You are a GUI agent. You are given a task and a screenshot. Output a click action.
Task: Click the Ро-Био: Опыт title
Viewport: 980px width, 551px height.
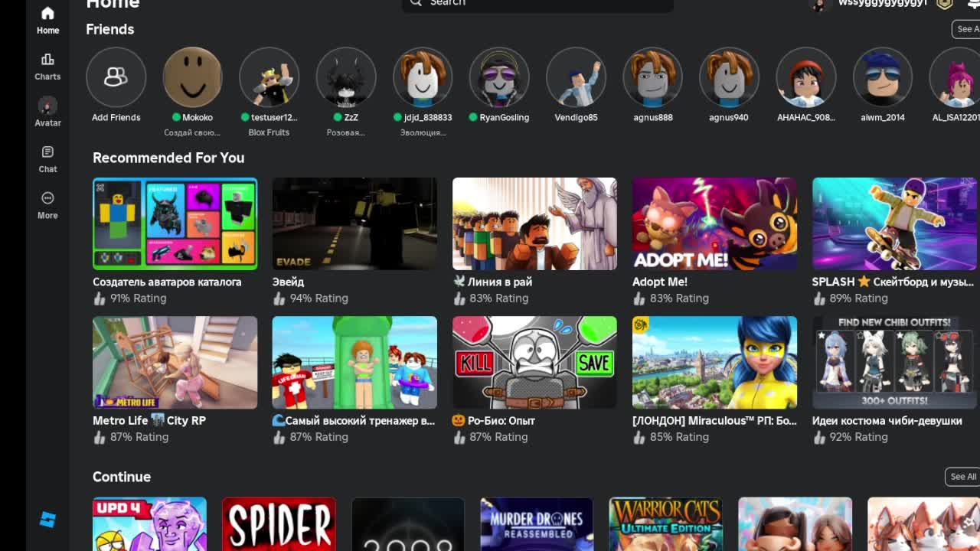(x=494, y=420)
